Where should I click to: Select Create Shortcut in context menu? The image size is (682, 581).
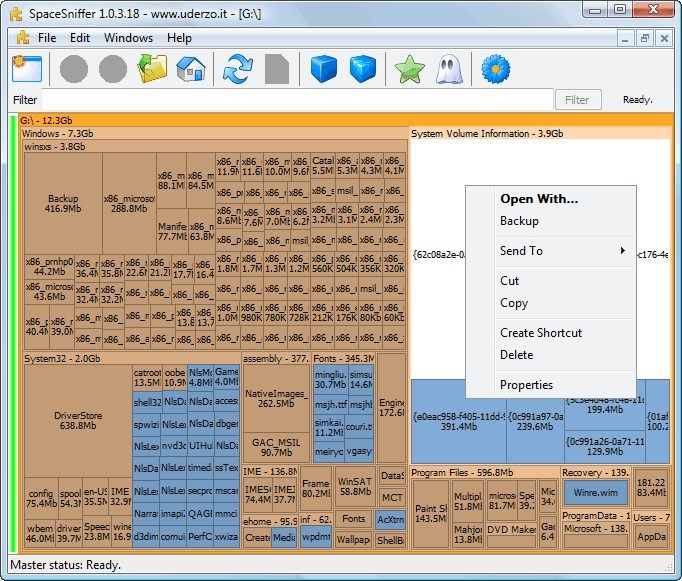point(541,333)
